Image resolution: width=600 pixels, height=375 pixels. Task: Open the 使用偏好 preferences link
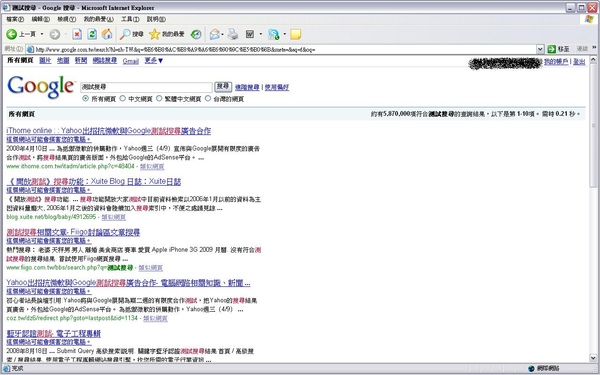pos(277,88)
